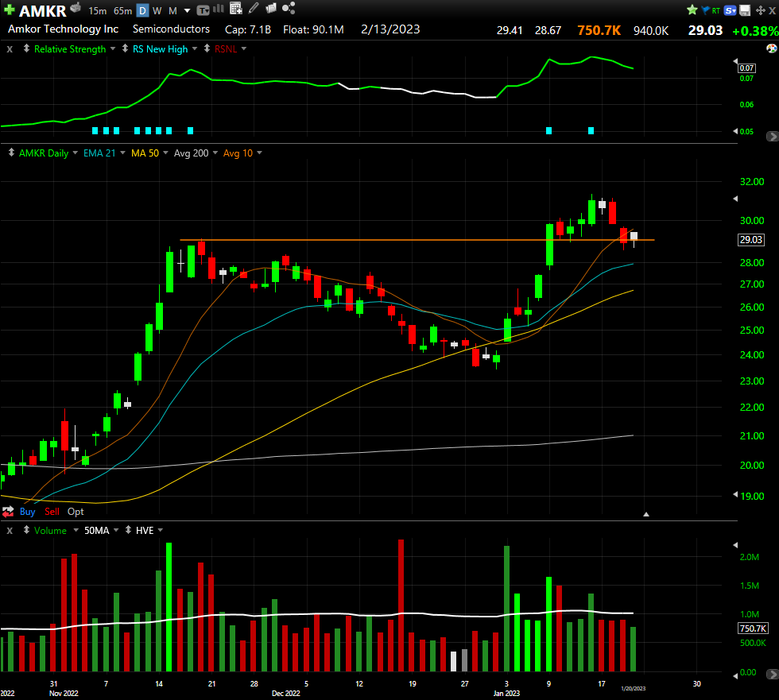779x700 pixels.
Task: Expand the HVE dropdown
Action: point(161,530)
